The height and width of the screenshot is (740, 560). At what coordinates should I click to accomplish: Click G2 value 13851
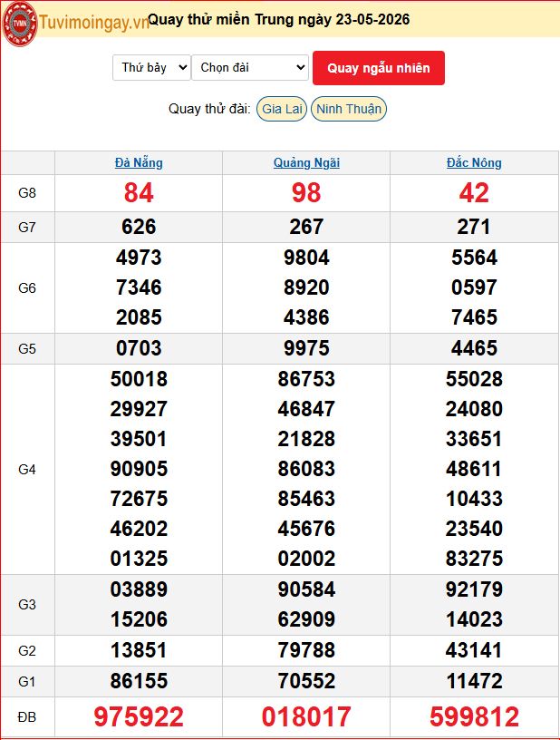(x=139, y=650)
